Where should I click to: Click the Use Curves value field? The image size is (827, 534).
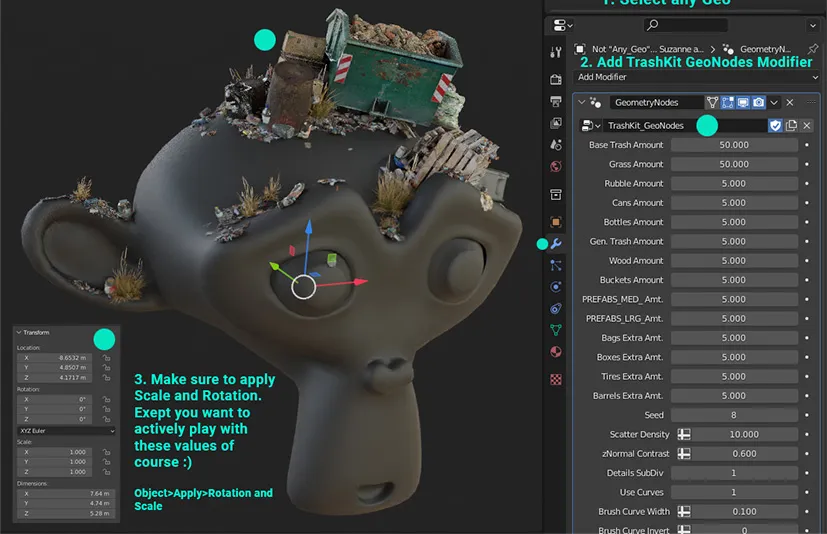(x=734, y=492)
